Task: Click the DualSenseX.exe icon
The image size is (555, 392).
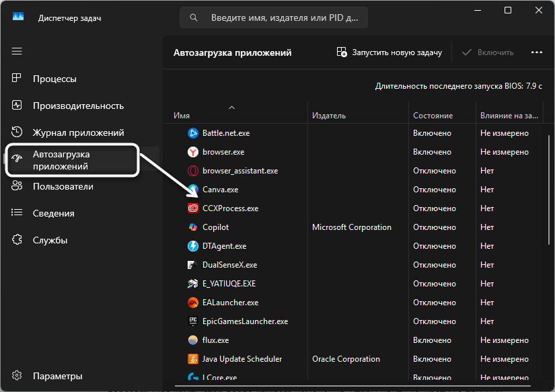Action: (192, 265)
